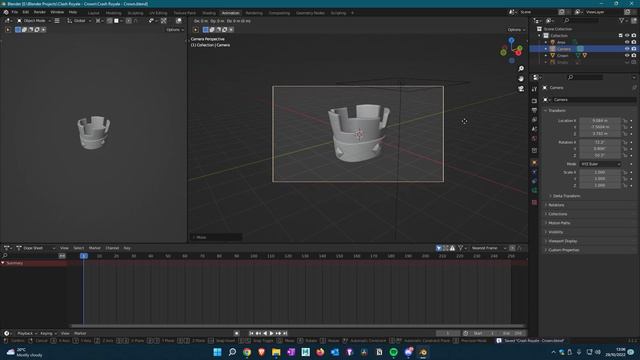Image resolution: width=640 pixels, height=360 pixels.
Task: Switch to the Shading workspace tab
Action: (209, 13)
